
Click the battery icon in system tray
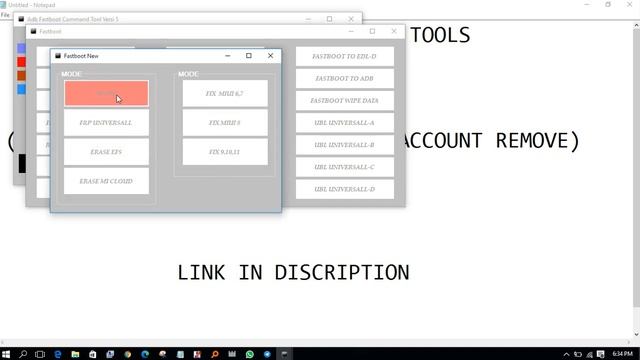[578, 354]
